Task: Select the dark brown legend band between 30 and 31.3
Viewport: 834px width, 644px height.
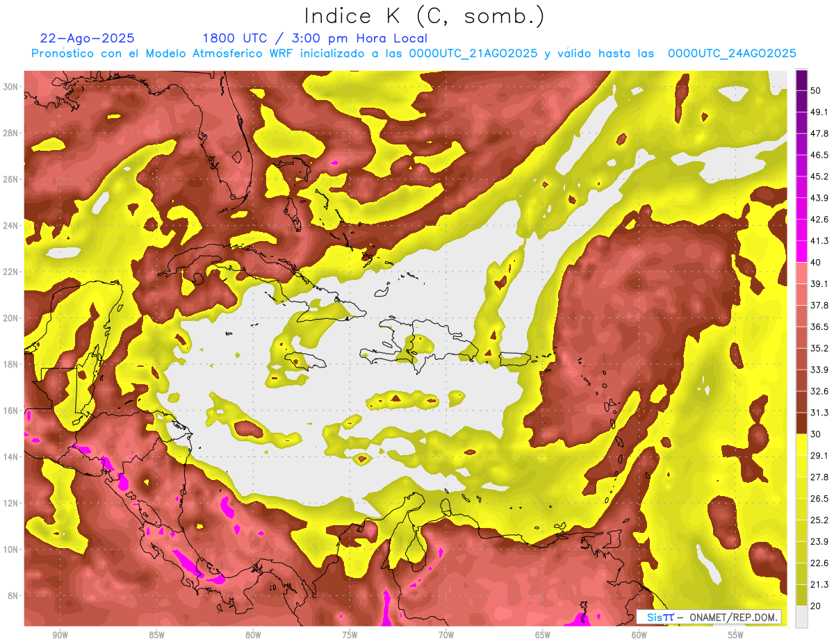Action: coord(801,423)
